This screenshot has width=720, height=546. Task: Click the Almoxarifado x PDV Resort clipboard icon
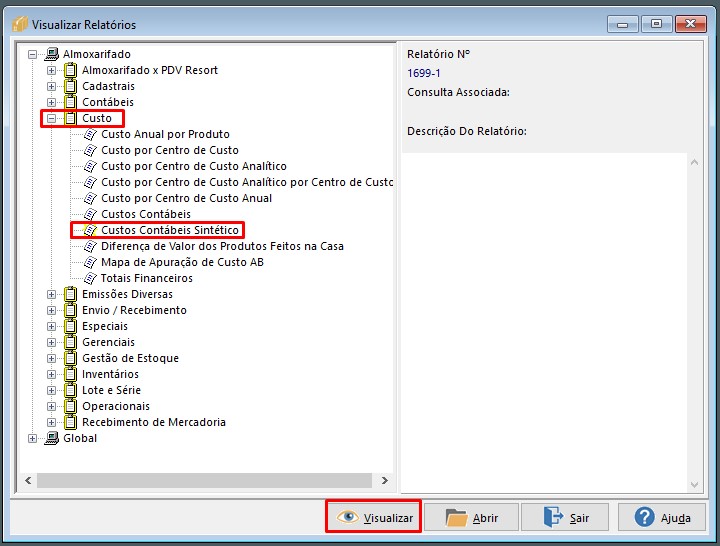click(70, 70)
